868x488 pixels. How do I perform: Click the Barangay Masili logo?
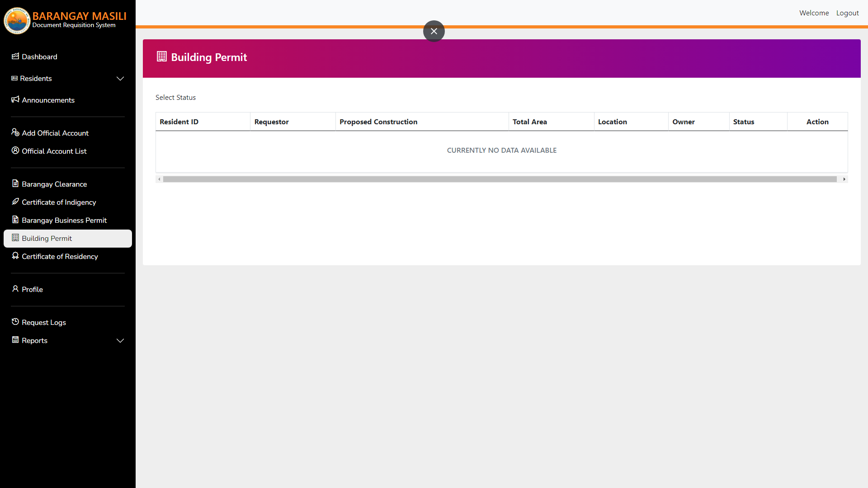(17, 20)
